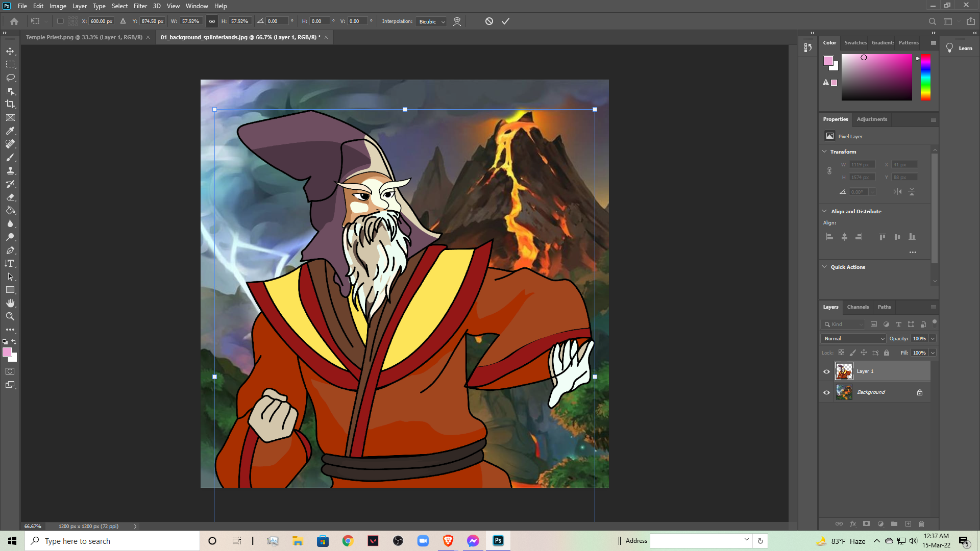Image resolution: width=980 pixels, height=551 pixels.
Task: Toggle maintain aspect ratio link
Action: pyautogui.click(x=212, y=21)
